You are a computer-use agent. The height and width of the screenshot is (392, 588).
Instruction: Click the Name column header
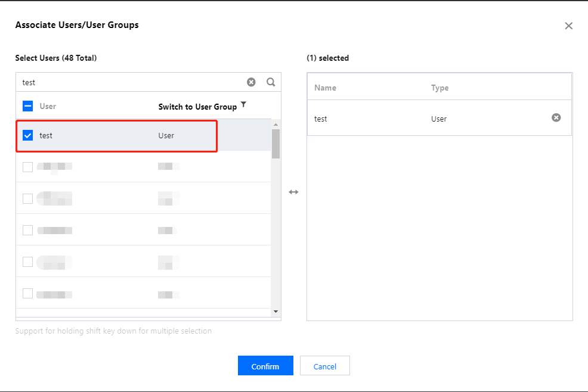pyautogui.click(x=325, y=88)
